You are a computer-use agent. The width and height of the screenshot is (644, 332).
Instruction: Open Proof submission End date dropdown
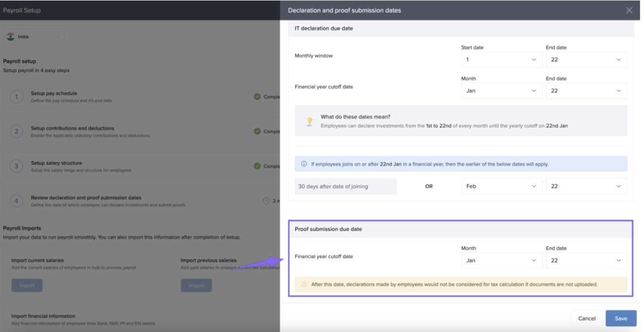coord(586,260)
